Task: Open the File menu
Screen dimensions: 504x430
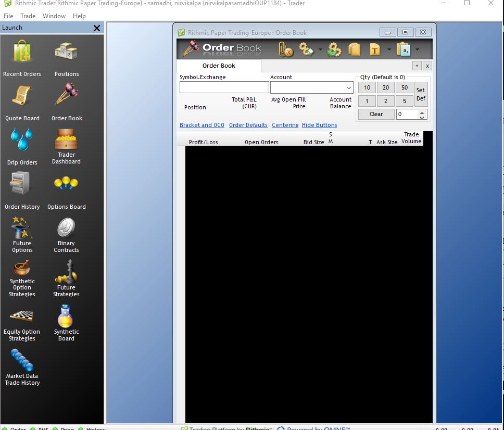Action: click(x=8, y=16)
